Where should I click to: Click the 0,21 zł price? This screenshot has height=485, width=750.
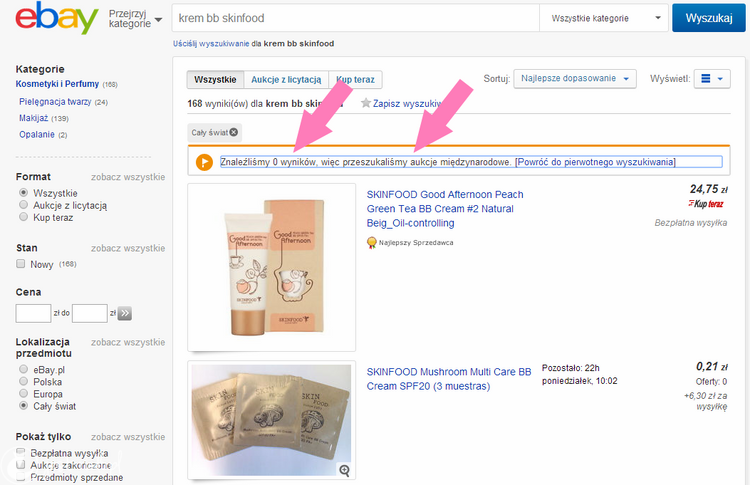(x=711, y=366)
